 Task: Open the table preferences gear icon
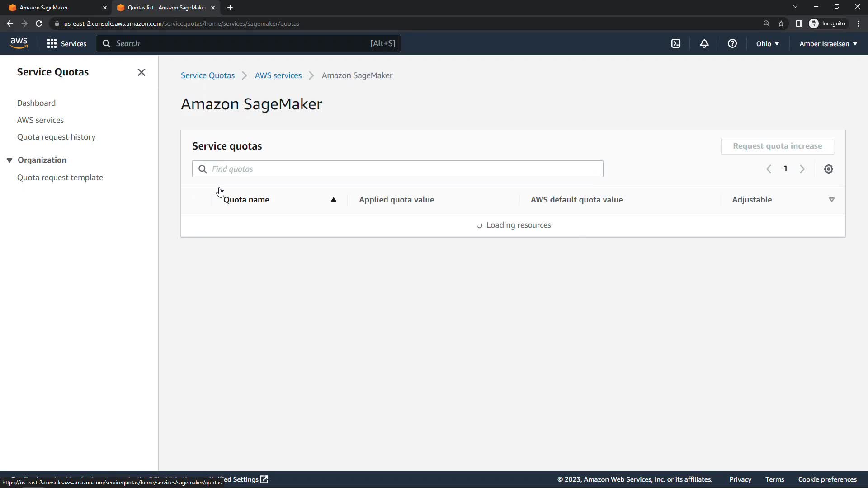(828, 169)
